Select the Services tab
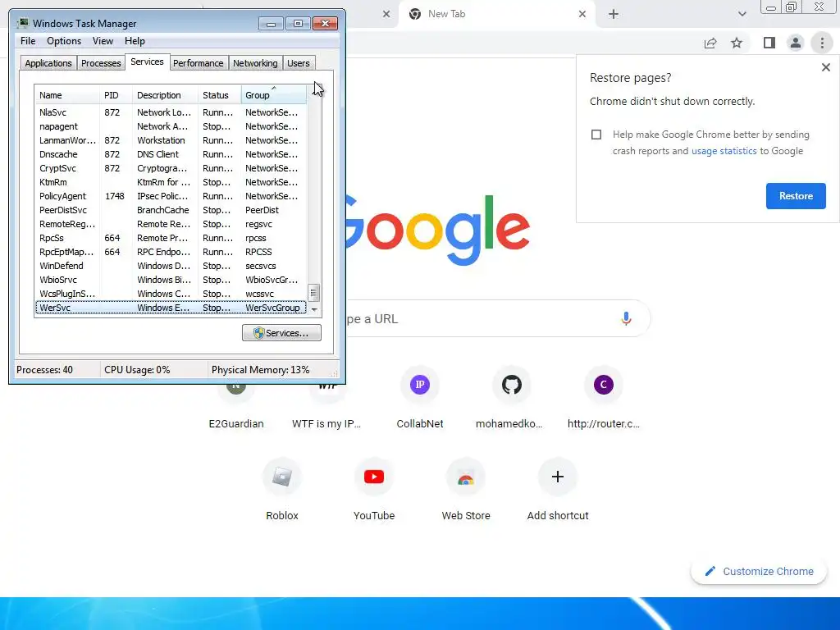 (x=148, y=62)
